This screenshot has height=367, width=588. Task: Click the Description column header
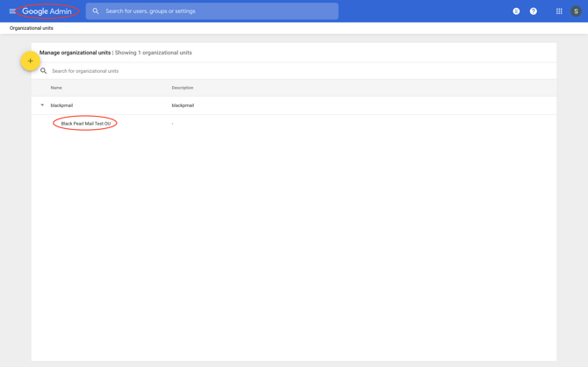[x=183, y=88]
